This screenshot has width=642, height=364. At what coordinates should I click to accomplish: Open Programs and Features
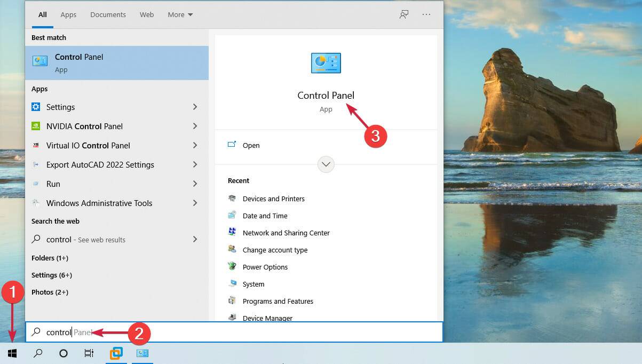(277, 301)
